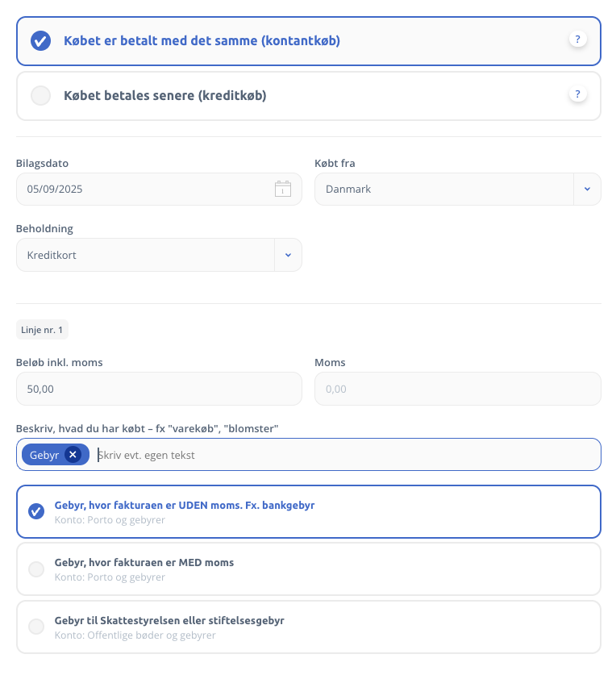
Task: Open help for kontantkøb option
Action: click(x=577, y=39)
